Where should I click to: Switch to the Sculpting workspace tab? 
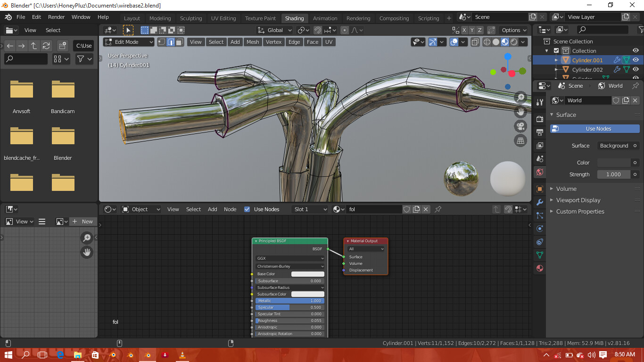tap(191, 18)
